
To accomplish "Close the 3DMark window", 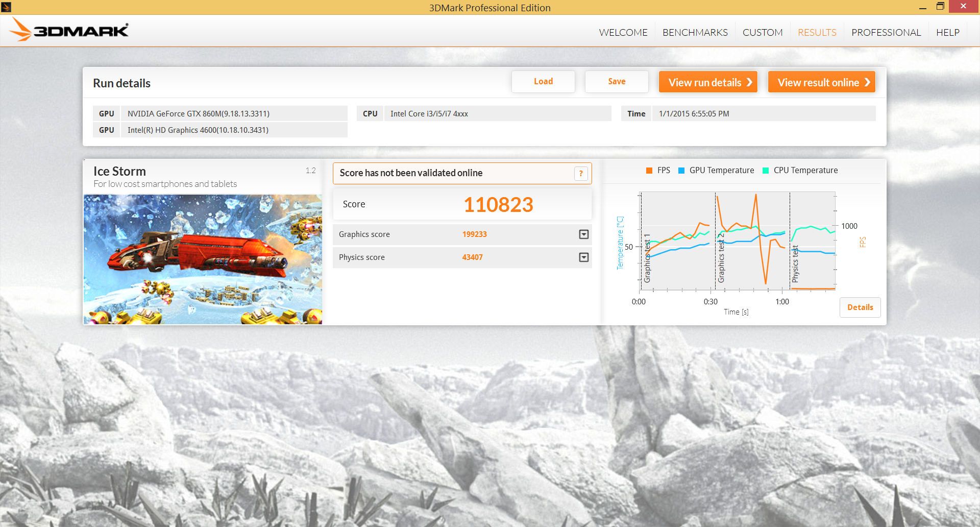I will pyautogui.click(x=963, y=6).
